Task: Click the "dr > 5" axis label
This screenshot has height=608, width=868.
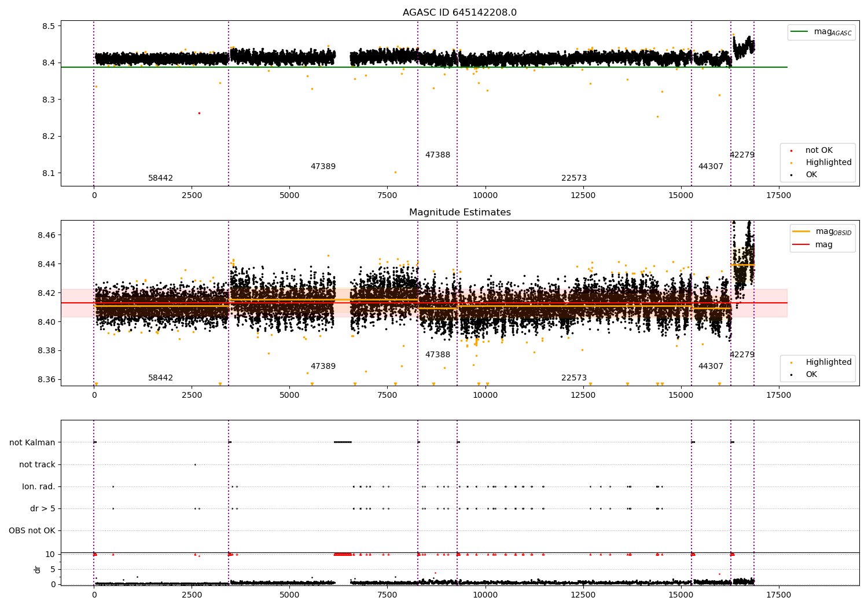Action: pyautogui.click(x=43, y=508)
